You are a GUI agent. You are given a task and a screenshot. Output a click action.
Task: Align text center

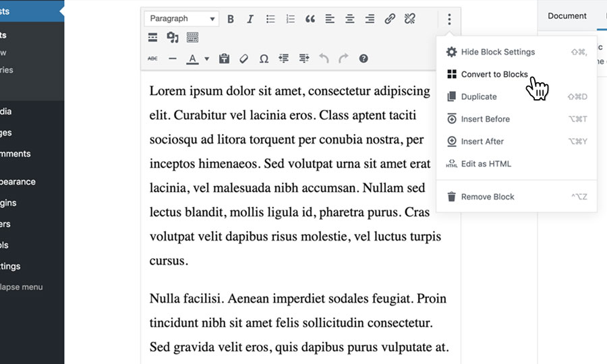[x=350, y=19]
